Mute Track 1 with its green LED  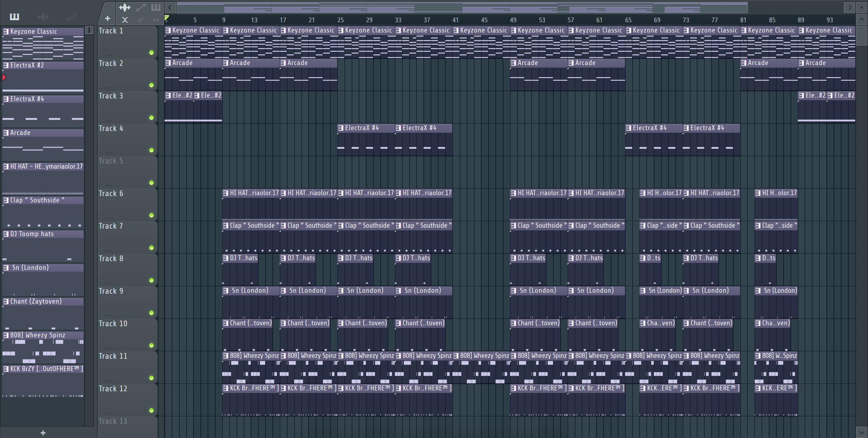pos(152,52)
